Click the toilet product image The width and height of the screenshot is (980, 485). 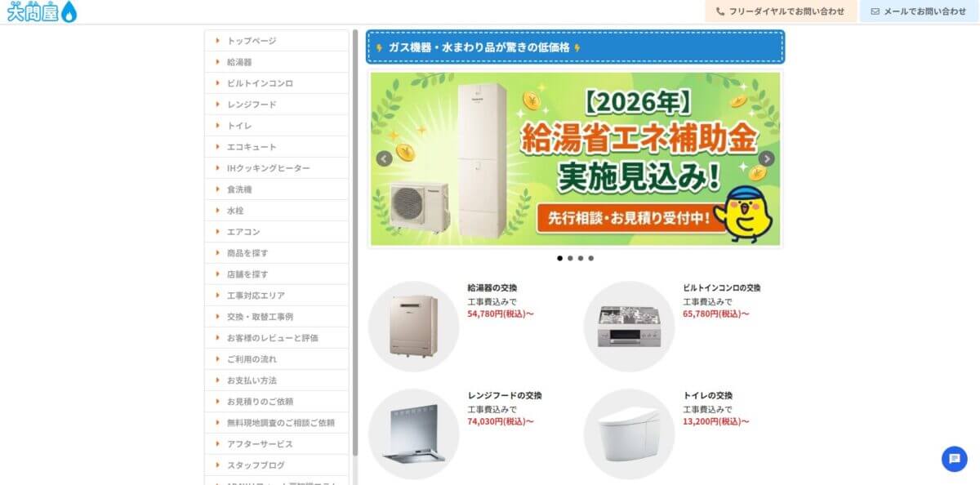pos(629,434)
